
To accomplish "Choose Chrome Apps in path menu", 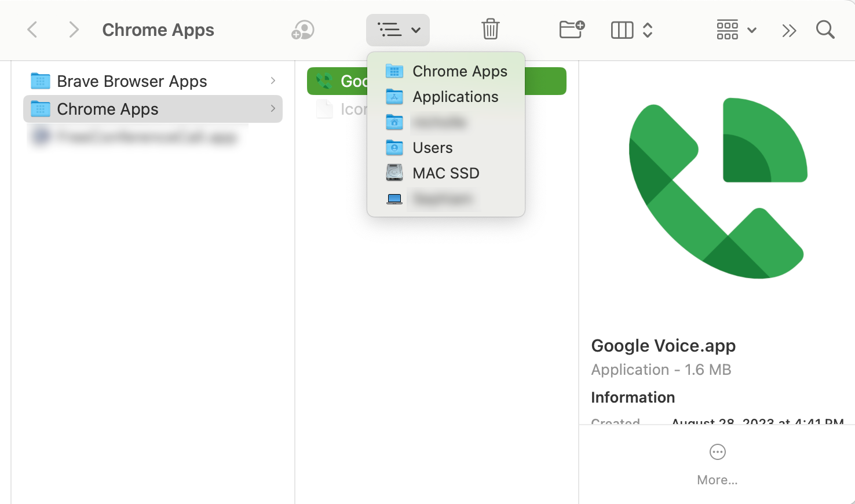I will (x=446, y=71).
